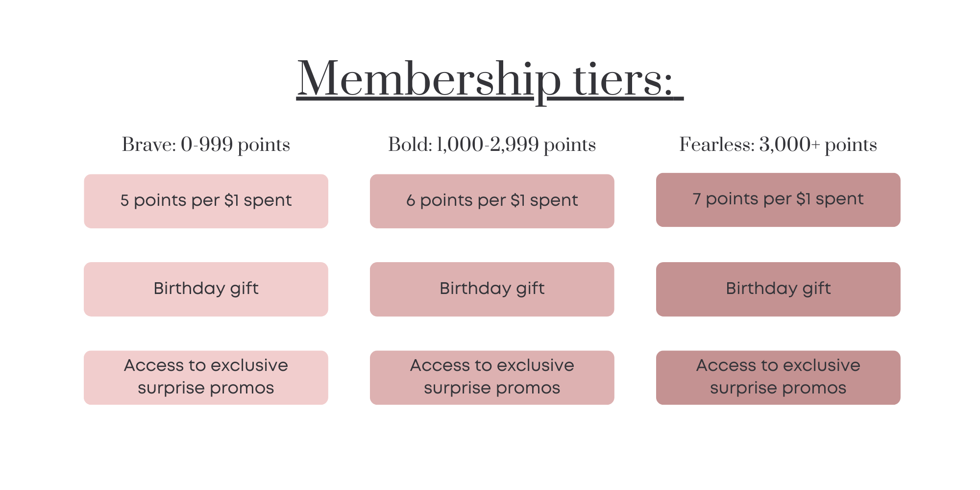Select the Bold tier's Birthday gift box
This screenshot has height=490, width=980.
[492, 289]
